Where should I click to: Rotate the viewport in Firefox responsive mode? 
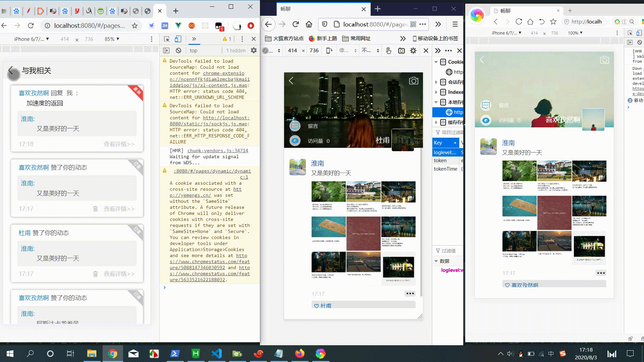pyautogui.click(x=329, y=51)
